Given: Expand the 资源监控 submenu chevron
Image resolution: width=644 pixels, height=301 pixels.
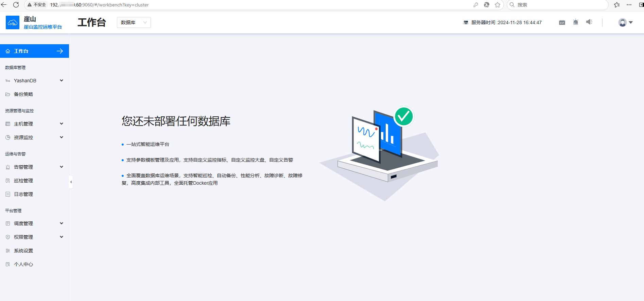Looking at the screenshot, I should (x=62, y=137).
